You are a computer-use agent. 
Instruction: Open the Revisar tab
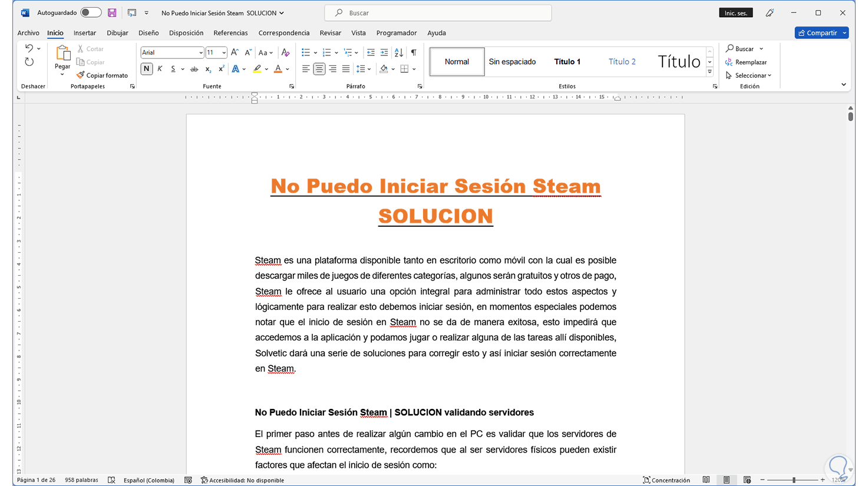(x=330, y=33)
